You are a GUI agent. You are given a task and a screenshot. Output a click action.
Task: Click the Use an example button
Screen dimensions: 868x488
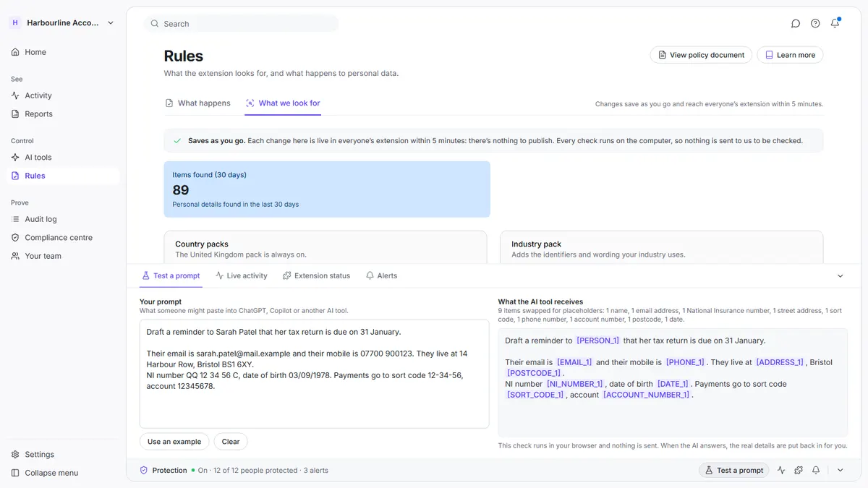174,442
